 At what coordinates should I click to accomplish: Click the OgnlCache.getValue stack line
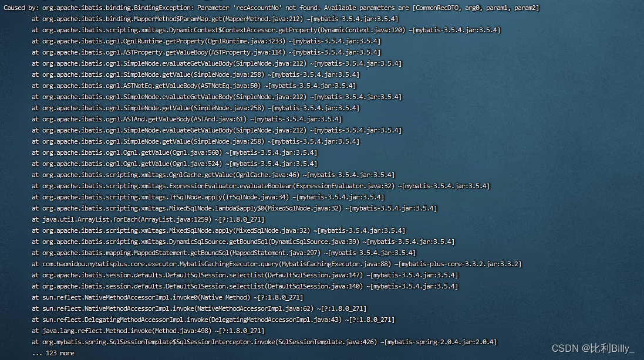[213, 175]
